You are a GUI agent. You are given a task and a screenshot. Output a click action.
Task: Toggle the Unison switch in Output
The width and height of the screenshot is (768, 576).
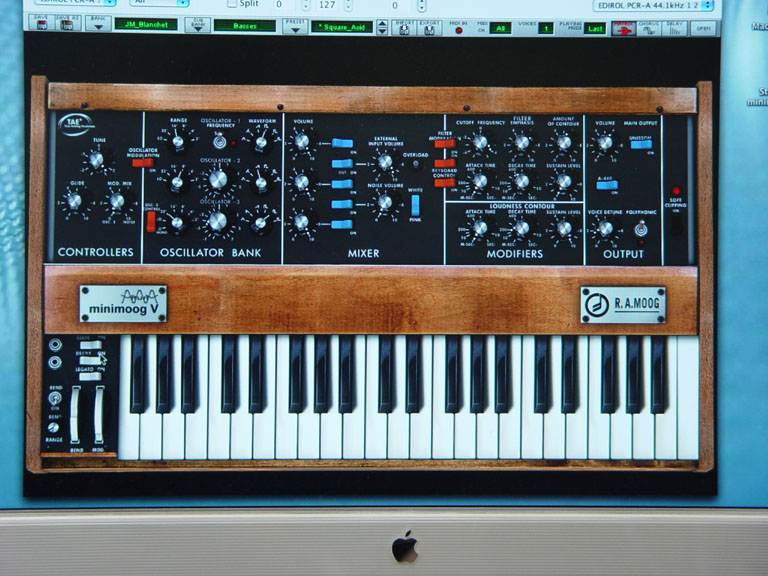(641, 144)
